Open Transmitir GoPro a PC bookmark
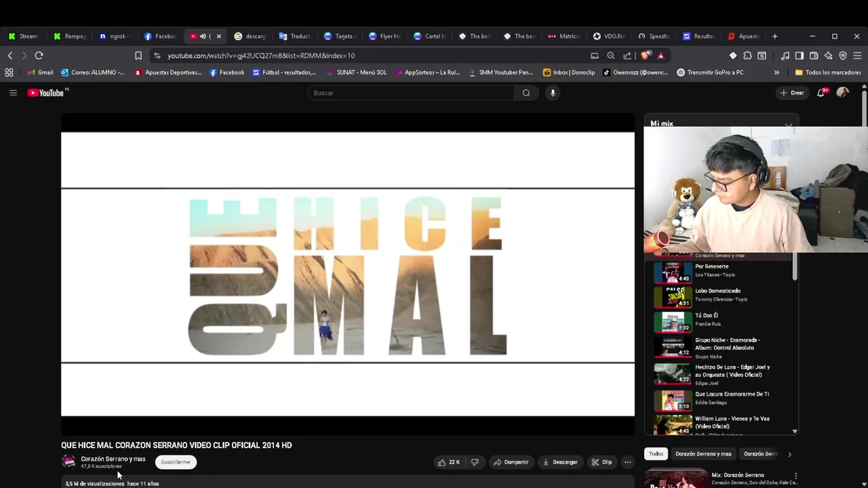868x488 pixels. 709,73
